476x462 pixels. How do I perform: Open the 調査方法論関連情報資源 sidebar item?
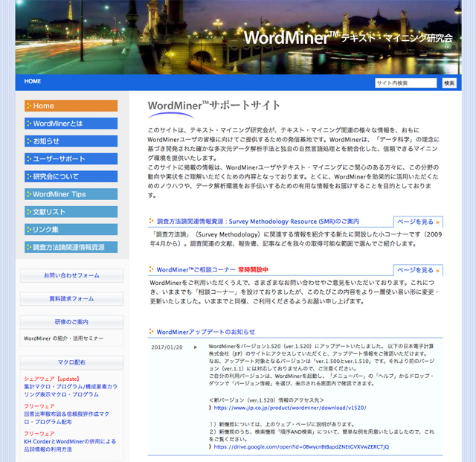tap(71, 247)
